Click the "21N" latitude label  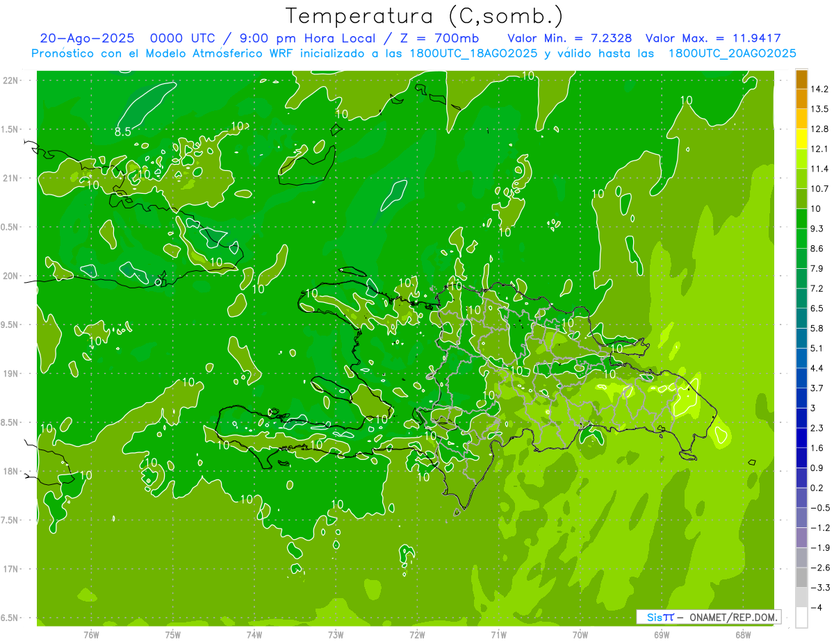(10, 178)
